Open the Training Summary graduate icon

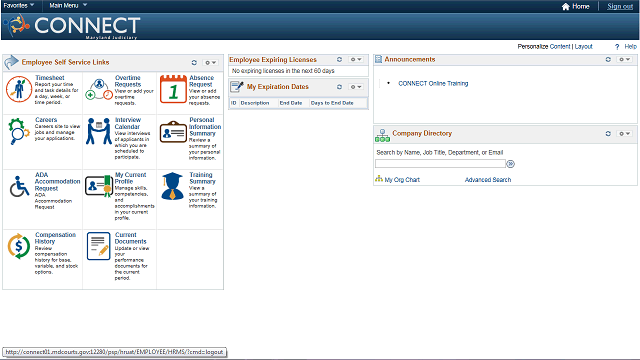click(x=172, y=186)
